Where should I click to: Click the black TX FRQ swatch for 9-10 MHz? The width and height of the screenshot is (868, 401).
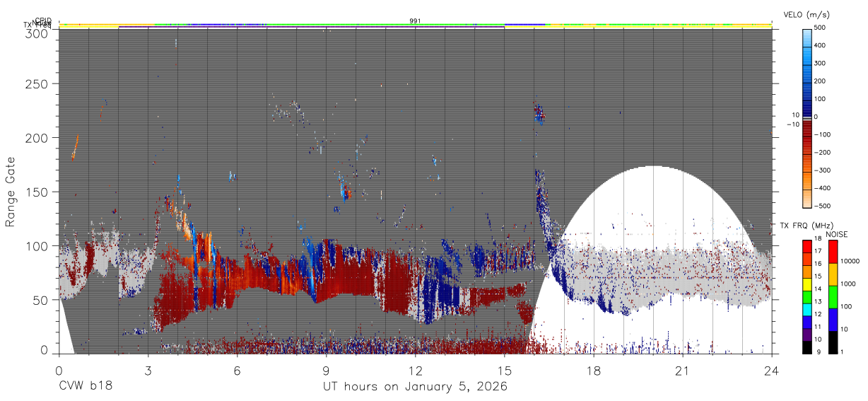tap(807, 347)
